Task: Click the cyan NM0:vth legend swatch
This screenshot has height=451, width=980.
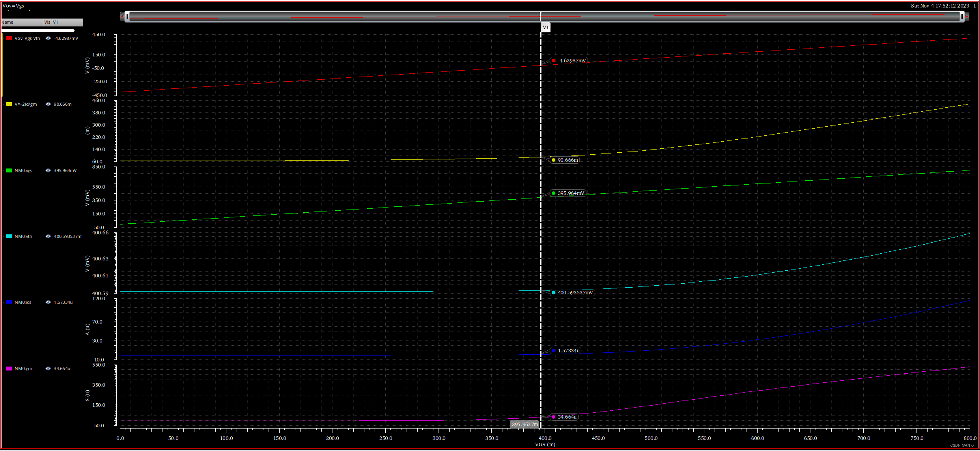Action: pos(9,236)
